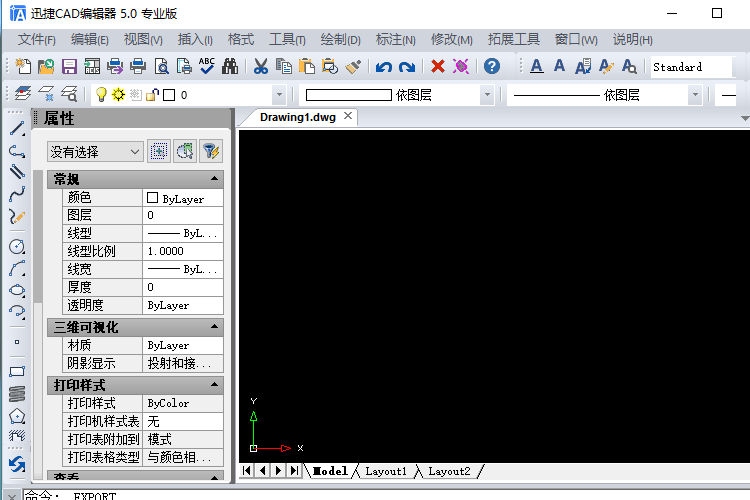Screen dimensions: 750x500
Task: Cut selection with scissors icon
Action: 261,66
